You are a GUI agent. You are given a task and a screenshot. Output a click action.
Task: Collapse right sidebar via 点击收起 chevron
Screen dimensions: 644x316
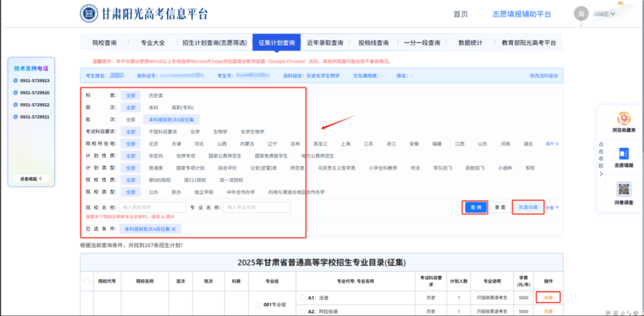(601, 174)
